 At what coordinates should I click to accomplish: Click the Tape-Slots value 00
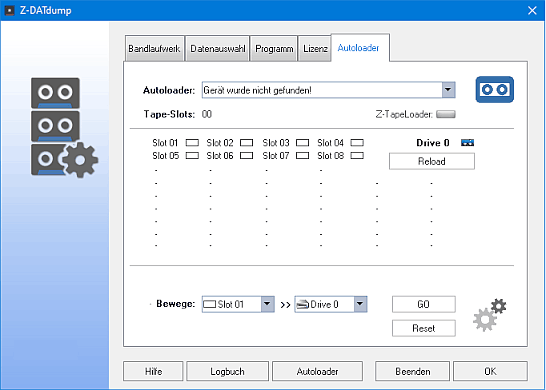click(206, 114)
